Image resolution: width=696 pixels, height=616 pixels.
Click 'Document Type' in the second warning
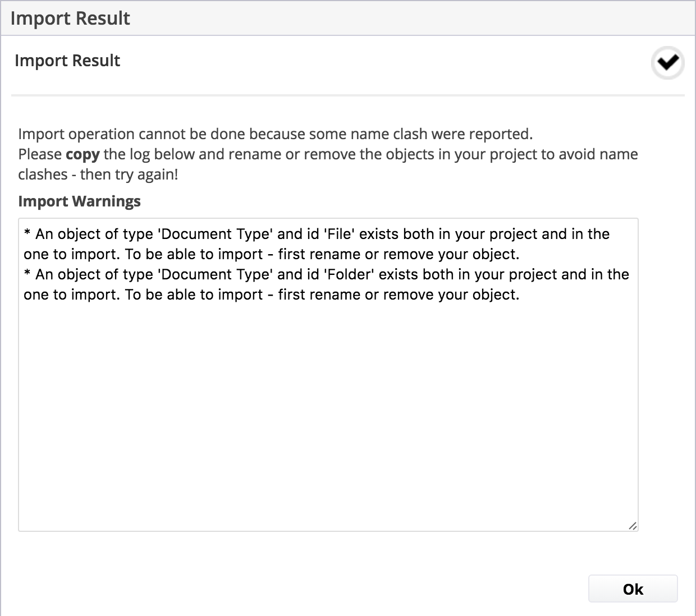216,274
